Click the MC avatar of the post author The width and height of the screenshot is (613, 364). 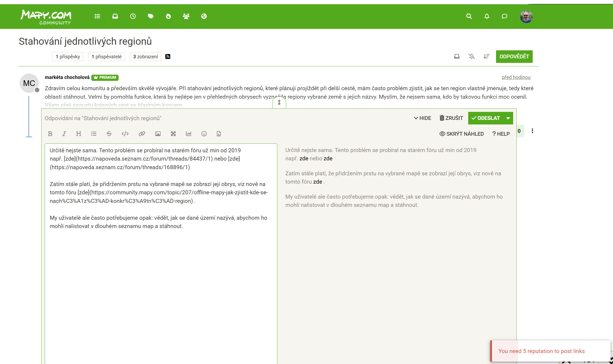29,83
